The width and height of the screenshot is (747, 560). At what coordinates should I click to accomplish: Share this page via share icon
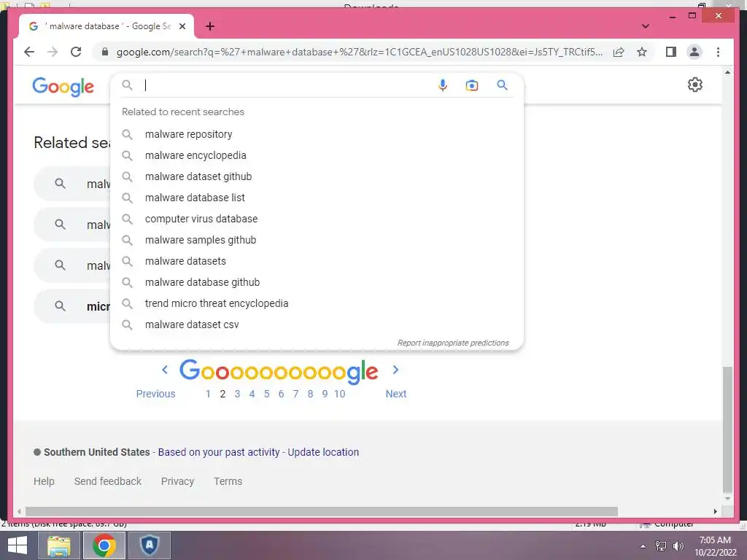coord(619,52)
